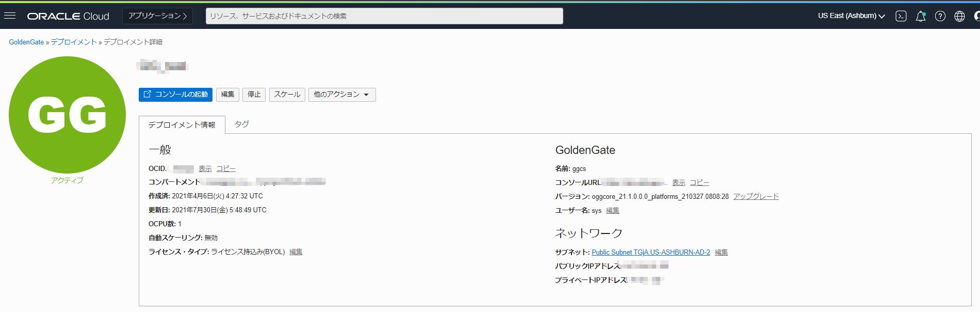Open the hamburger navigation menu
Image resolution: width=980 pixels, height=312 pixels.
coord(9,15)
